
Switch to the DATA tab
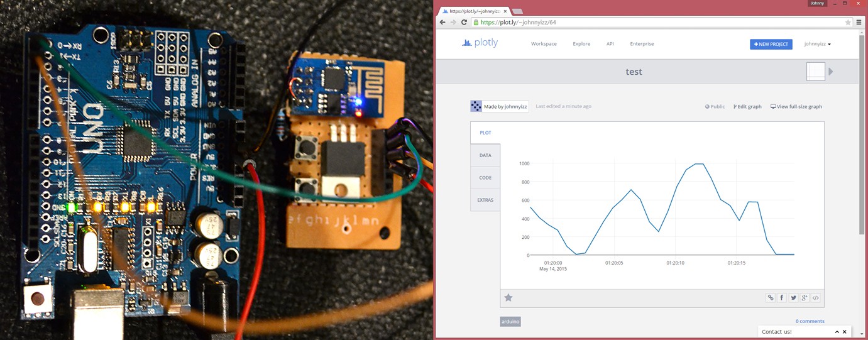[485, 155]
